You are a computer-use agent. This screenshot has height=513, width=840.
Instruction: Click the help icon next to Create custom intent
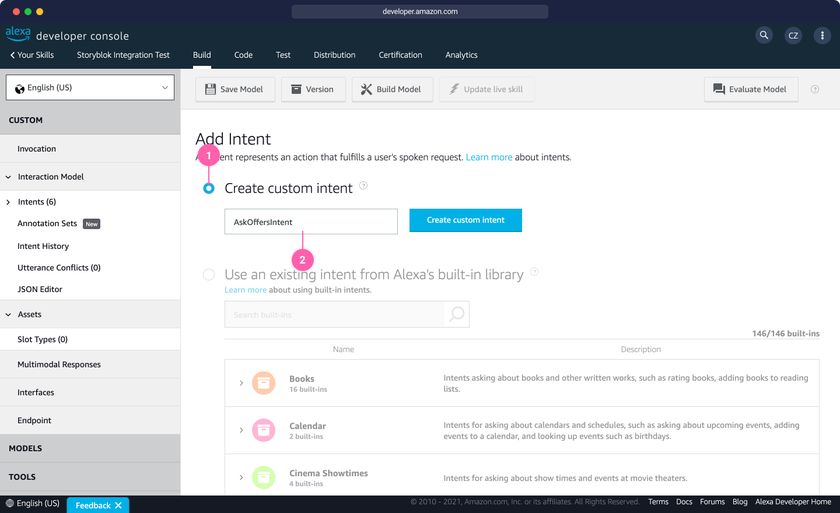[x=363, y=185]
